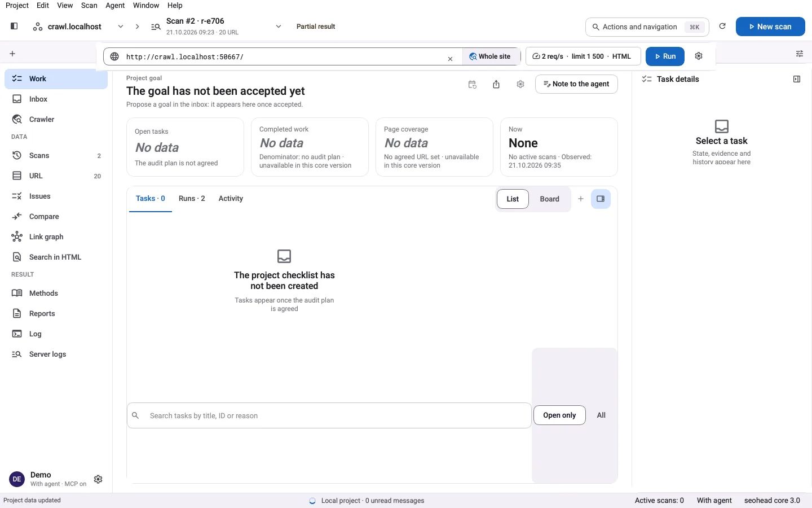Open crawl settings gear next to Run
The image size is (812, 508).
(699, 56)
